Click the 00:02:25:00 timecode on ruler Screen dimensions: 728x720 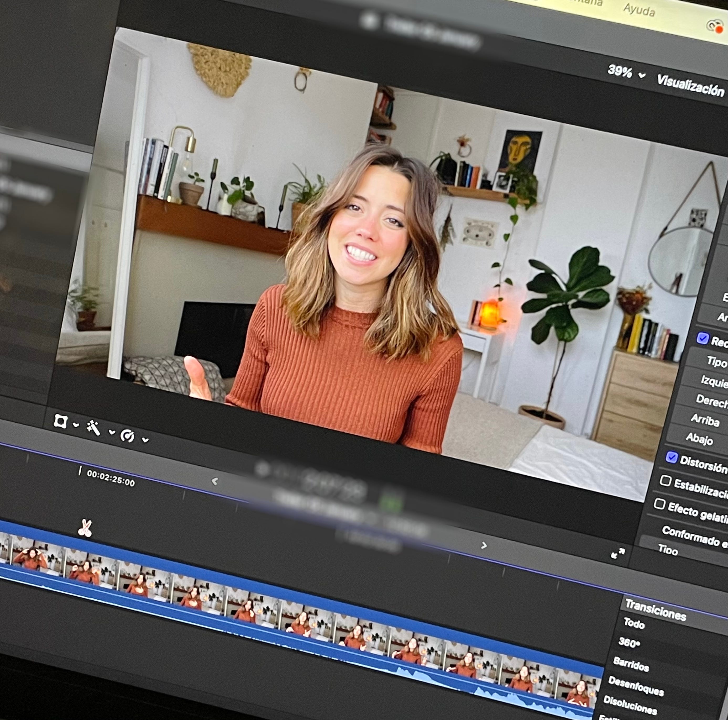click(111, 478)
